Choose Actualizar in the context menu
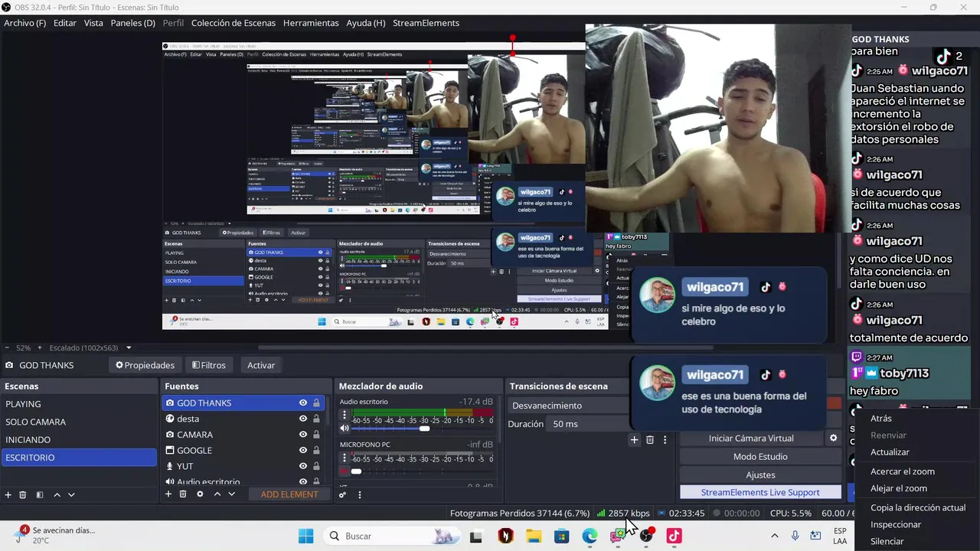Screen dimensions: 980x551 pos(890,452)
